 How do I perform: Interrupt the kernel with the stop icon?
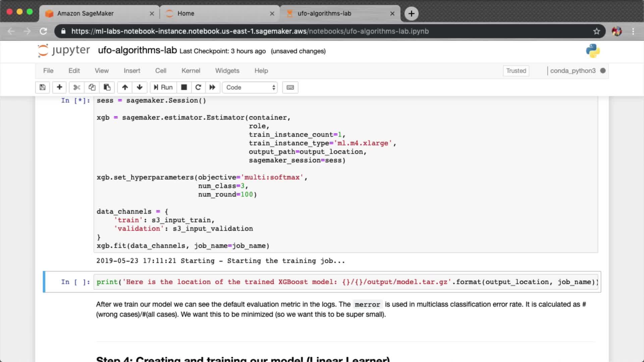pyautogui.click(x=184, y=87)
